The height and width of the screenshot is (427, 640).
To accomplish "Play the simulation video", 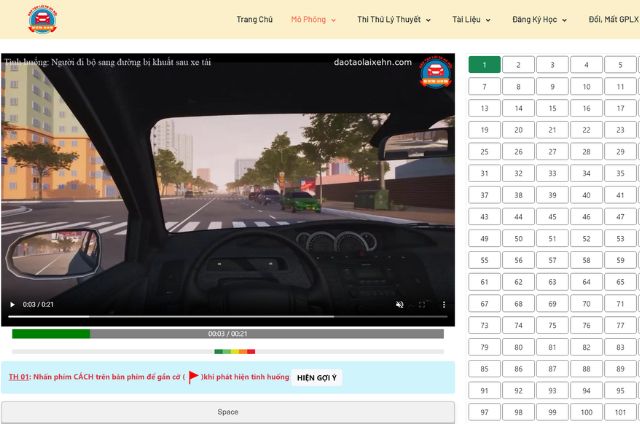I will (12, 305).
